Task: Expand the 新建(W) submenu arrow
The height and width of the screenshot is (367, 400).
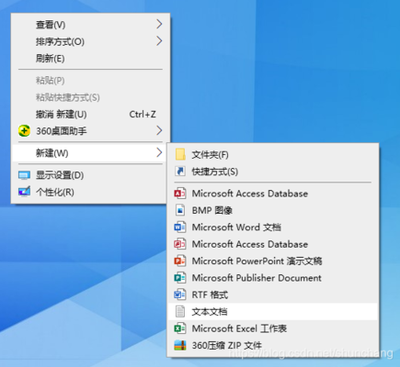Action: (x=159, y=153)
